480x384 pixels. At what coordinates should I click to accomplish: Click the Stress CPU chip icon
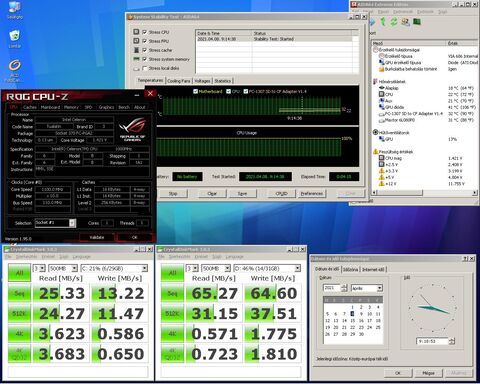coord(136,32)
